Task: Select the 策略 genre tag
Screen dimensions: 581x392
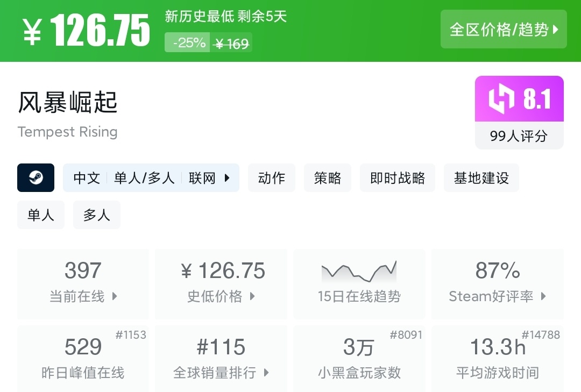Action: [x=328, y=178]
